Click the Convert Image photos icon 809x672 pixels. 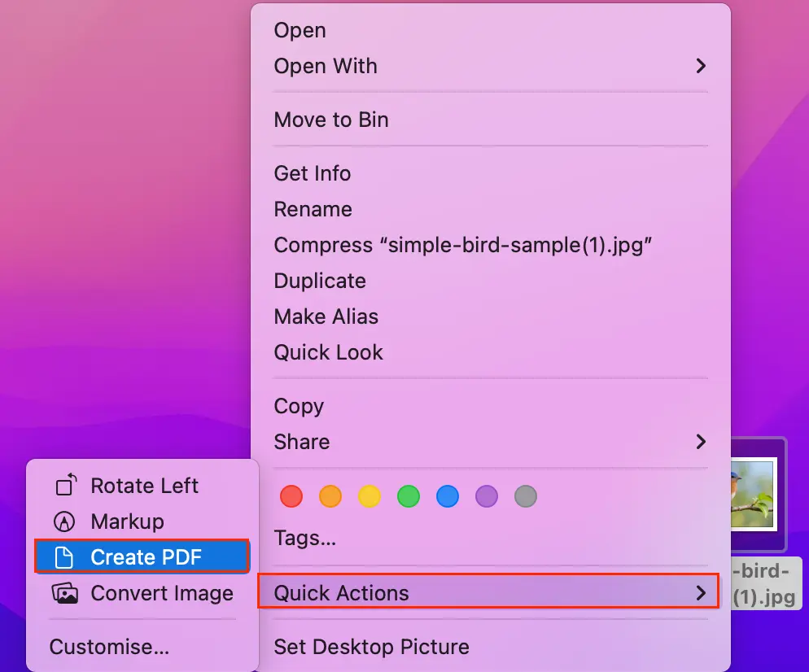pos(65,593)
